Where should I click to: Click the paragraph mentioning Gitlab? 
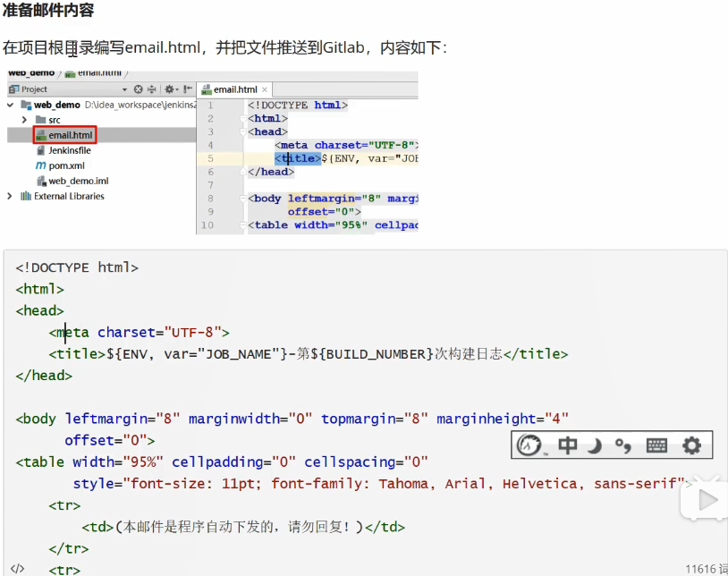pyautogui.click(x=224, y=47)
